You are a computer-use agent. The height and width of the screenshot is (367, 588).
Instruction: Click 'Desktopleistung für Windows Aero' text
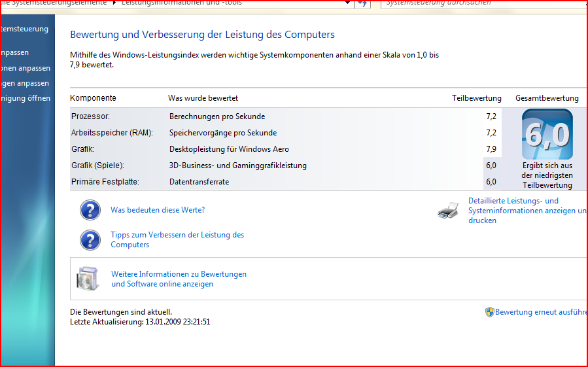pos(229,149)
